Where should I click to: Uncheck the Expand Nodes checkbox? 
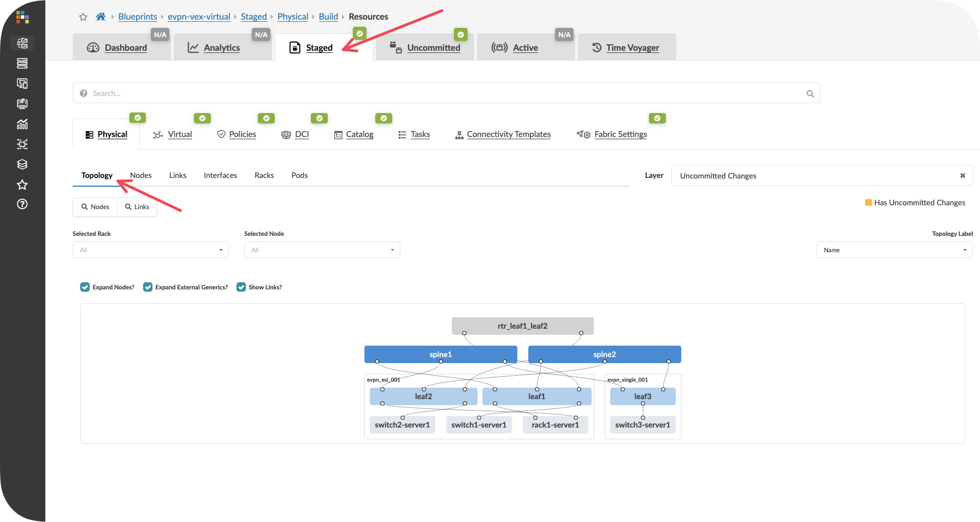click(85, 287)
